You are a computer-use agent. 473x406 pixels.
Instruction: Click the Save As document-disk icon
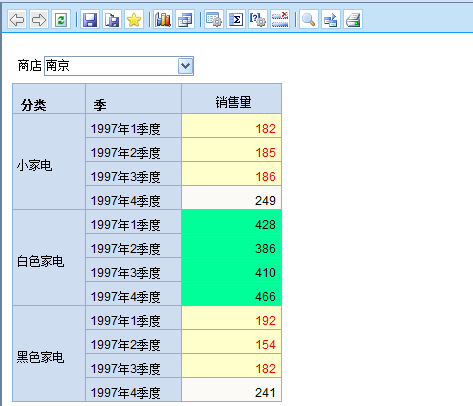click(x=112, y=19)
